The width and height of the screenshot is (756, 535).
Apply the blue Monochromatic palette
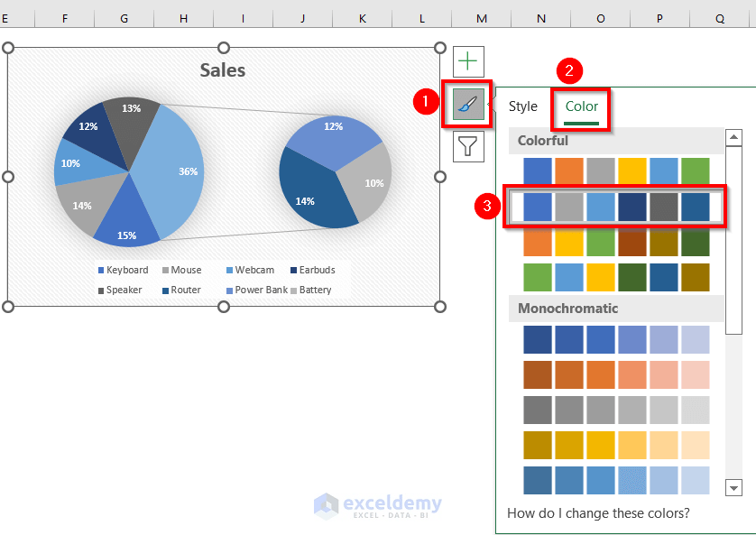pyautogui.click(x=616, y=338)
